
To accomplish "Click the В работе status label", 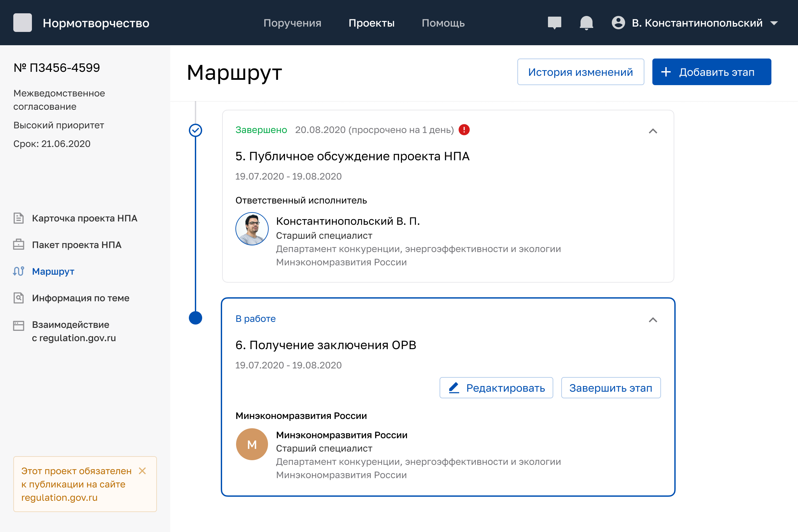I will coord(255,319).
